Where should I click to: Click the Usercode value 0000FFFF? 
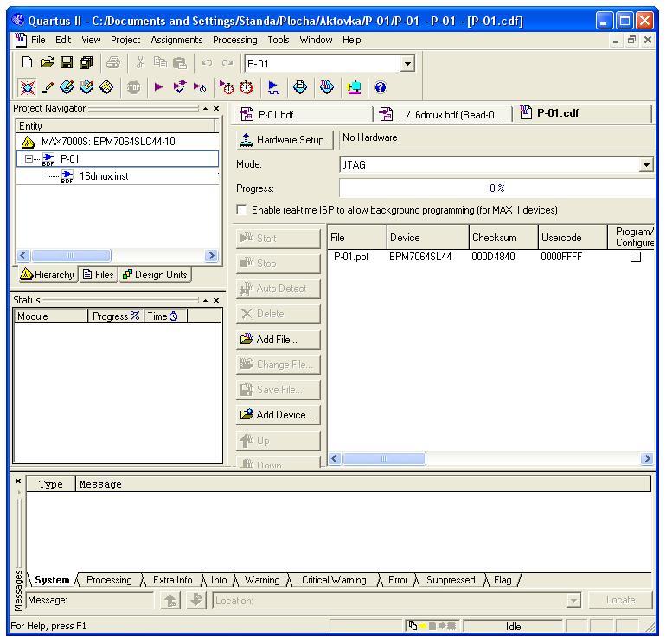pos(561,257)
